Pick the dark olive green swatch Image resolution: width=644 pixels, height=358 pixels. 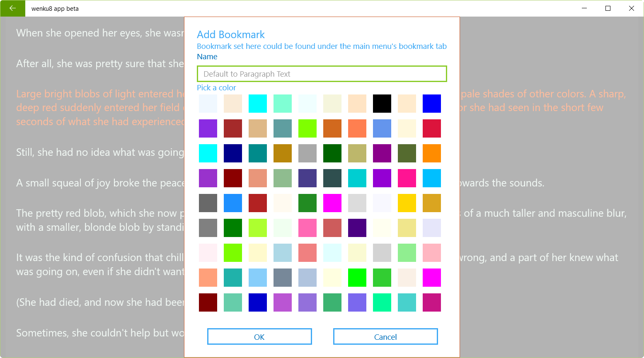tap(407, 153)
